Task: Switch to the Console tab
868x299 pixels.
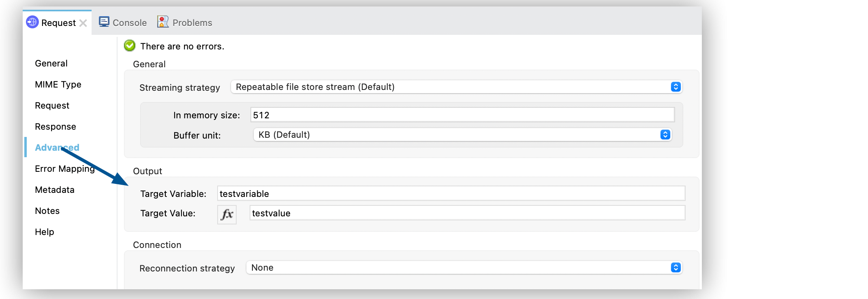Action: 129,23
